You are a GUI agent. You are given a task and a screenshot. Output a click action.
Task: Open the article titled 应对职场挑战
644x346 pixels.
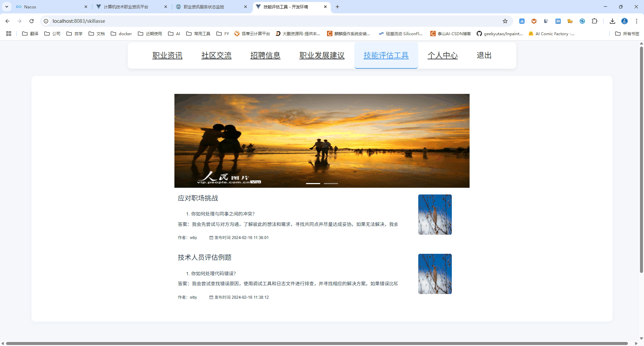coord(198,198)
